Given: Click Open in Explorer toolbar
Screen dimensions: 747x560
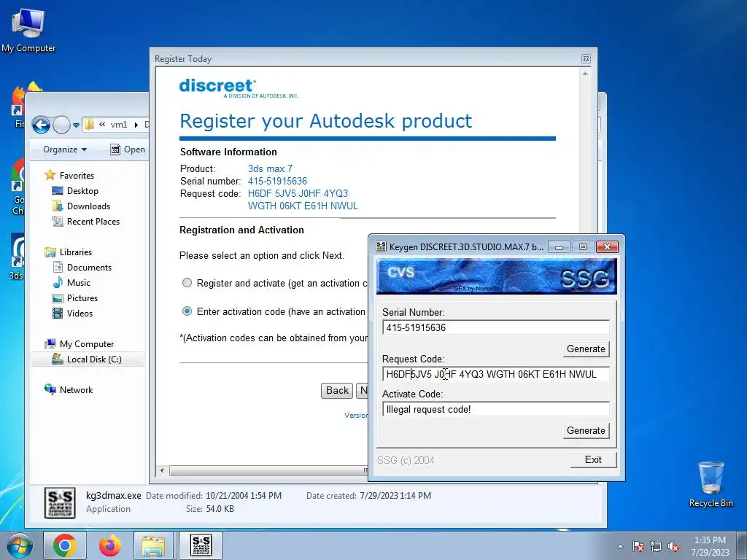Looking at the screenshot, I should click(x=128, y=149).
